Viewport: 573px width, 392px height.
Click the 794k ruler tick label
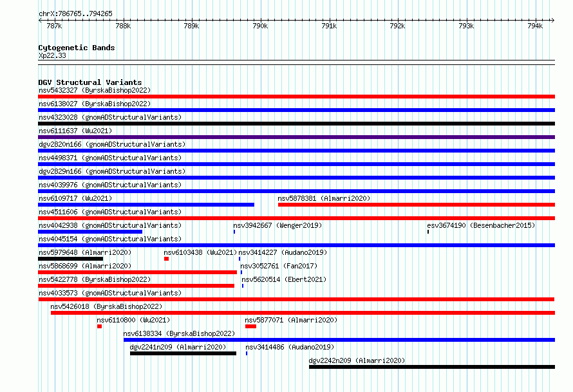(535, 26)
